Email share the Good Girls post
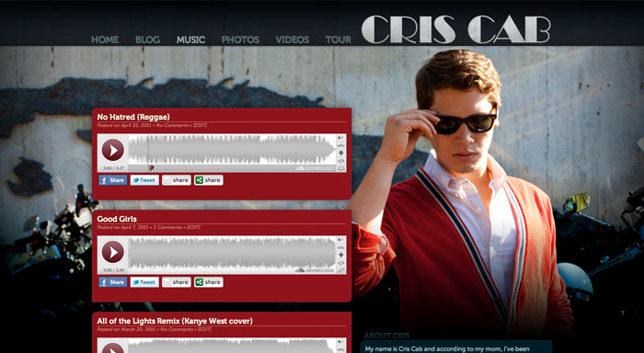Screen dimensions: 644x353 coord(177,282)
